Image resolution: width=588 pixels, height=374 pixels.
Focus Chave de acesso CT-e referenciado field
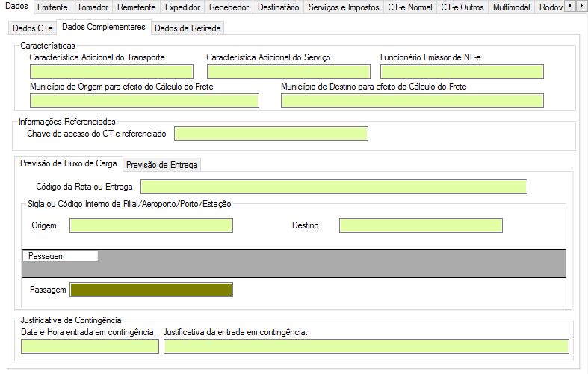(271, 134)
